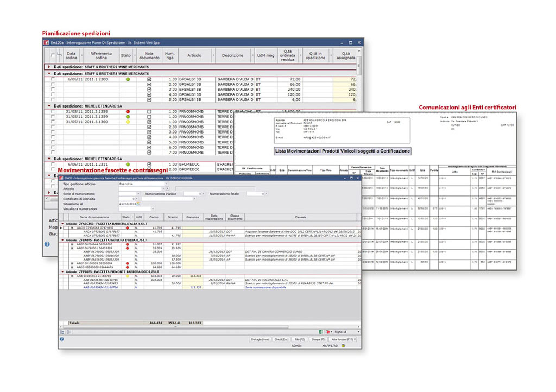This screenshot has height=392, width=556.
Task: Click the red status dot of AAEF 06706644 row
Action: tap(127, 244)
